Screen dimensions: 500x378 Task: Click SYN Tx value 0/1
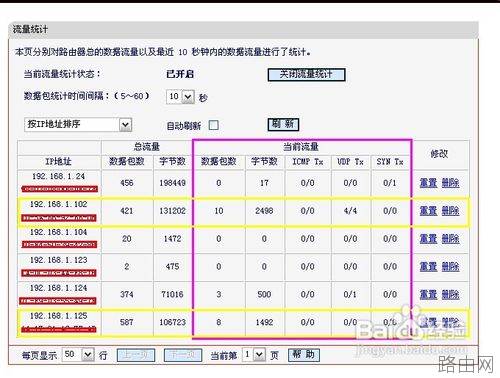click(x=390, y=183)
